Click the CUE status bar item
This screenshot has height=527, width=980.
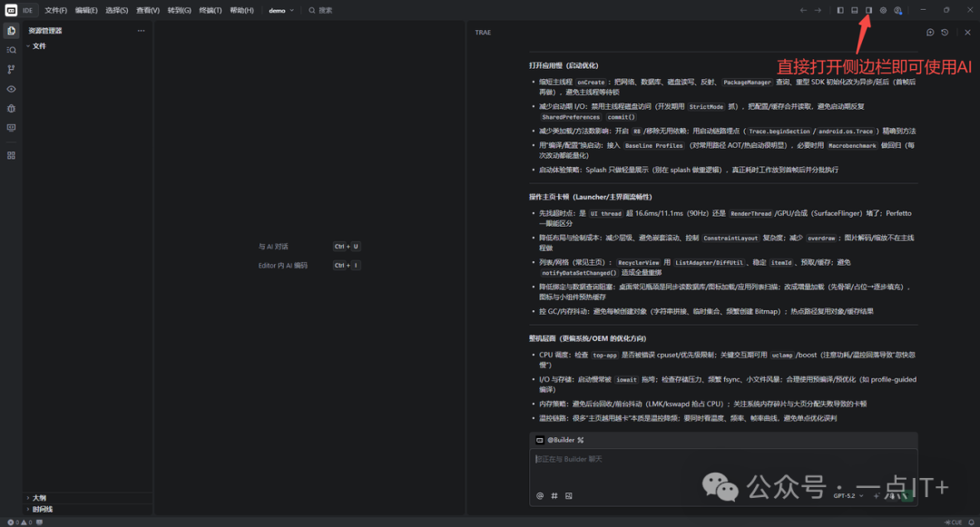tap(953, 522)
